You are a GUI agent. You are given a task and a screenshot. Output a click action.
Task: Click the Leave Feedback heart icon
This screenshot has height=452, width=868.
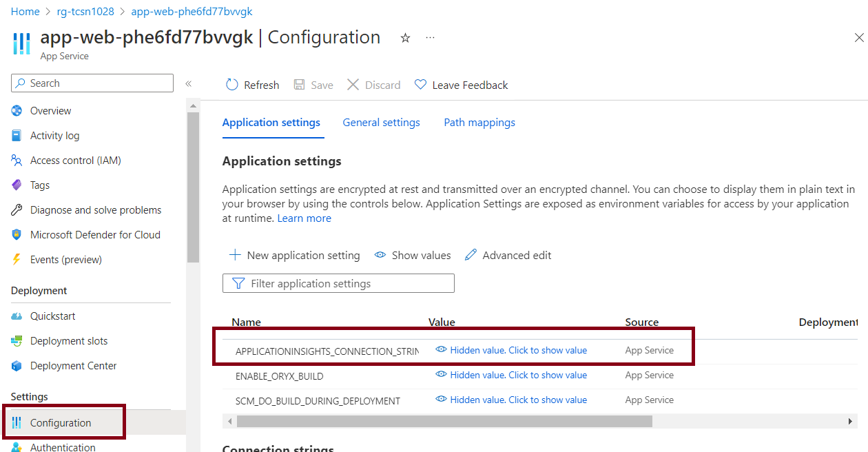point(420,85)
